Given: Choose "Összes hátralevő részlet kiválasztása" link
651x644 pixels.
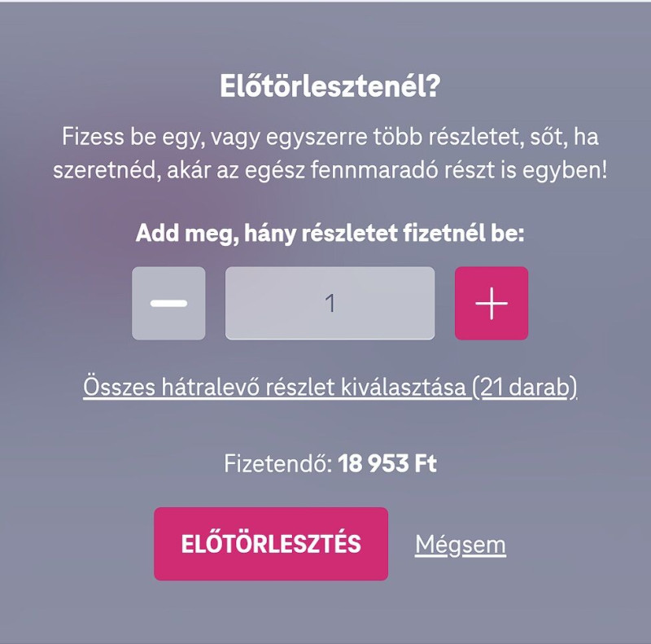Looking at the screenshot, I should click(x=277, y=387).
